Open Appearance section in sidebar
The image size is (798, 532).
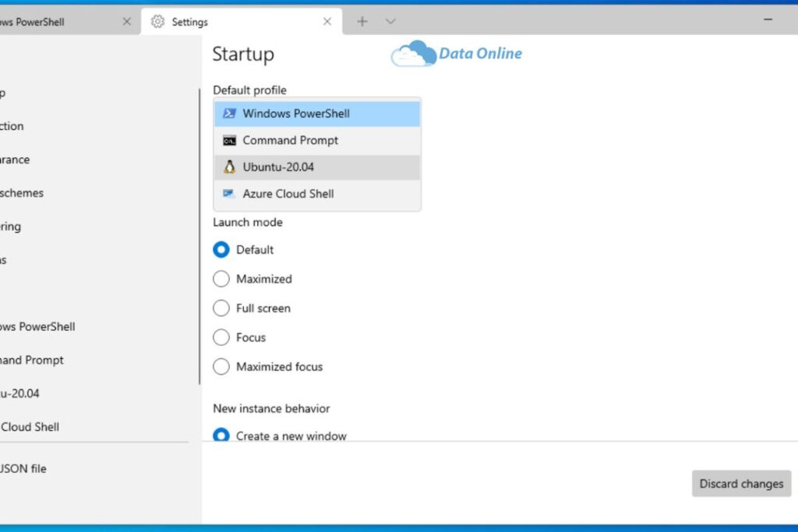click(x=15, y=160)
